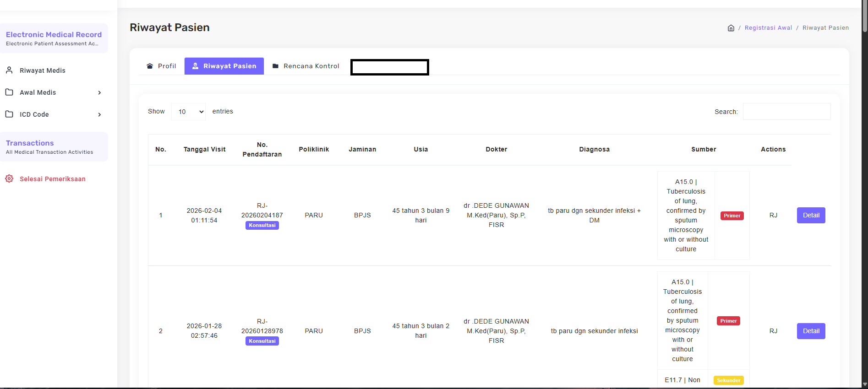This screenshot has width=868, height=389.
Task: Click the home icon in breadcrumb
Action: coord(731,28)
